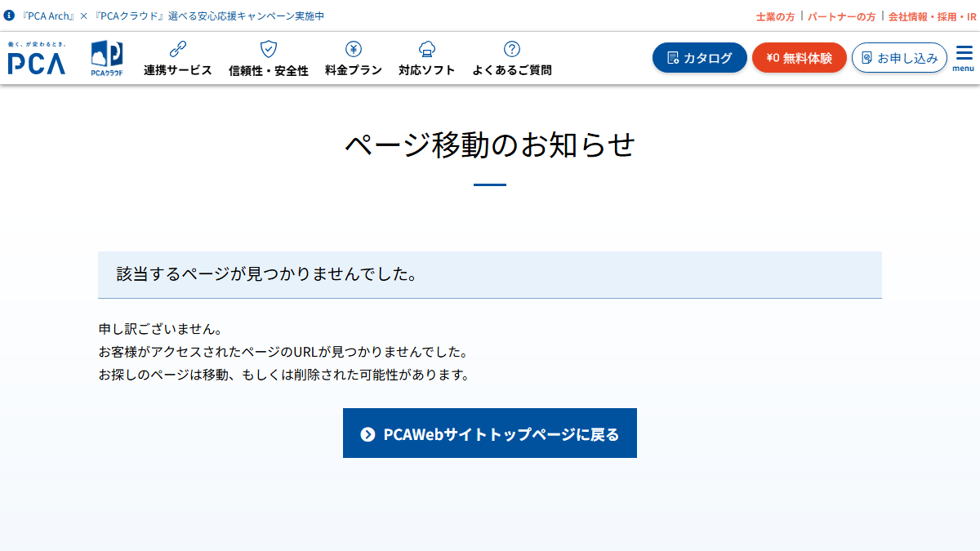Click the question mark icon above よくあるご質問

512,49
